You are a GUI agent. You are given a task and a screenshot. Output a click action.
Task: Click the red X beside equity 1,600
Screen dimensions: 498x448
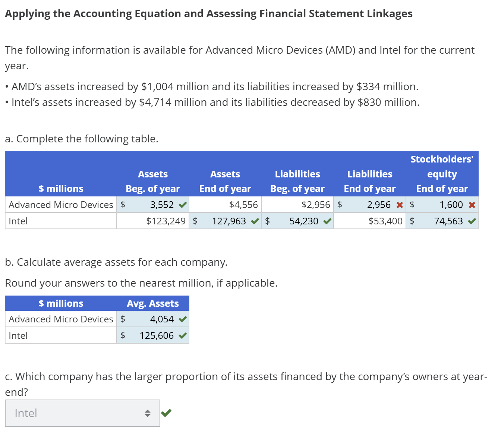(472, 204)
